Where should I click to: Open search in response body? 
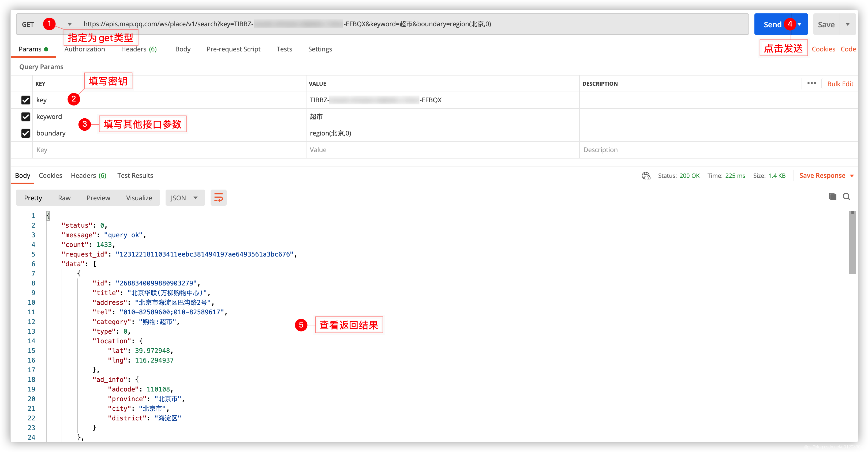pyautogui.click(x=847, y=197)
